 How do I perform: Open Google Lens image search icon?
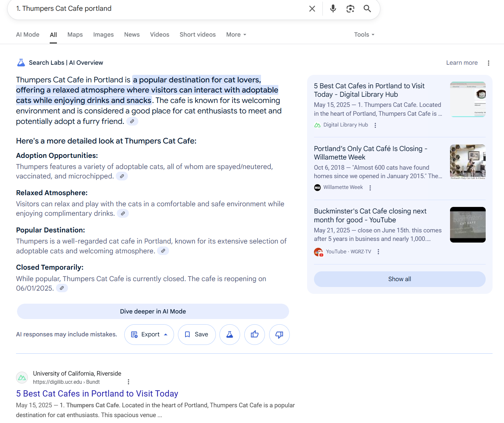pos(350,8)
